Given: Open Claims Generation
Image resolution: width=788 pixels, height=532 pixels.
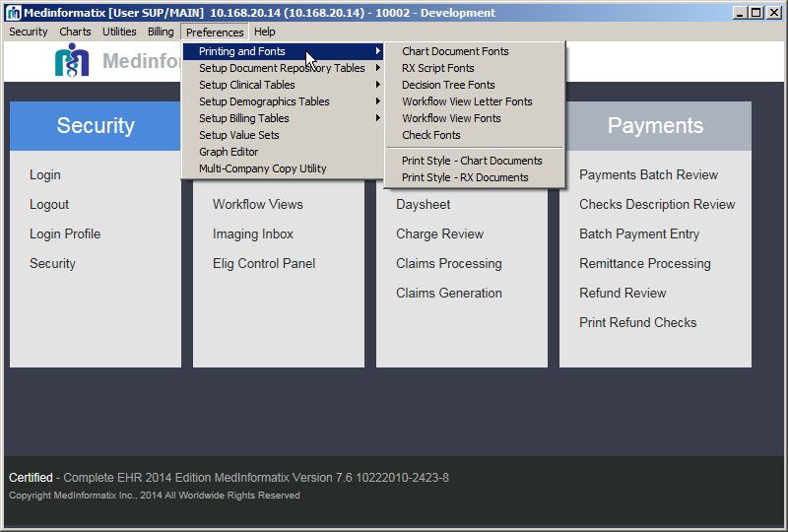Looking at the screenshot, I should pos(449,294).
